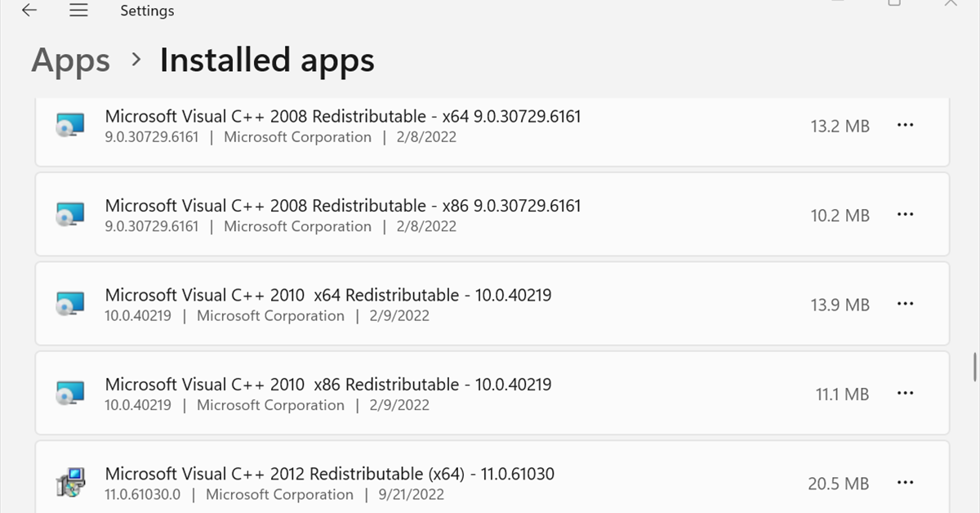Screen dimensions: 980x513
Task: Click the breadcrumb chevron separator
Action: click(x=136, y=60)
